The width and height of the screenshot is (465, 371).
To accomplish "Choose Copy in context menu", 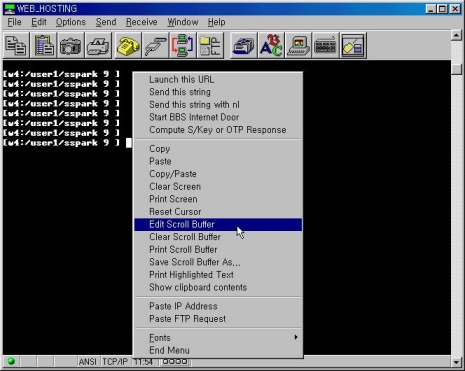I will [218, 149].
